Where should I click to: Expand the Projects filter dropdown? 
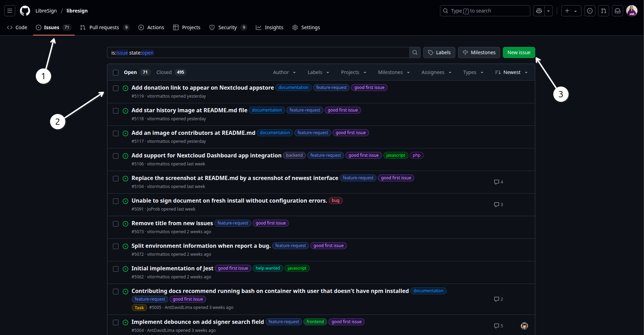click(x=354, y=72)
